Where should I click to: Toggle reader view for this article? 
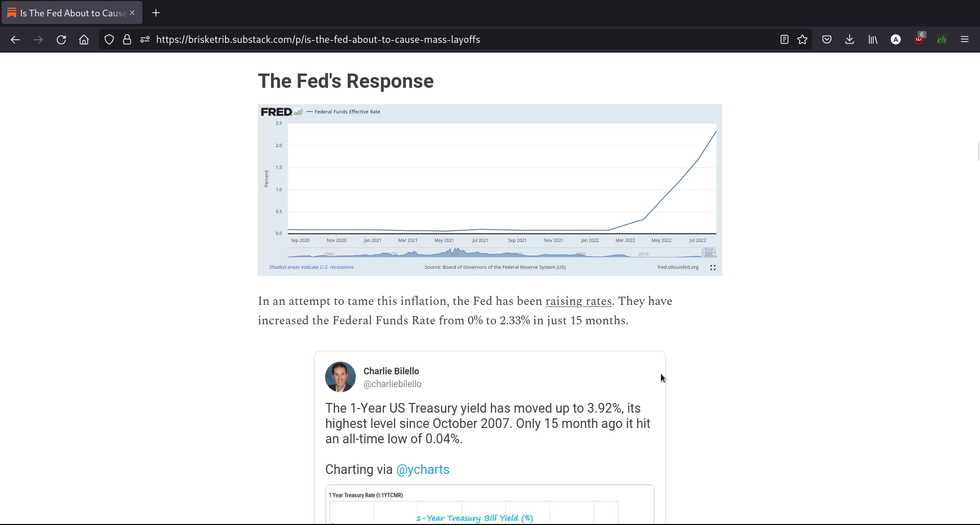(785, 40)
